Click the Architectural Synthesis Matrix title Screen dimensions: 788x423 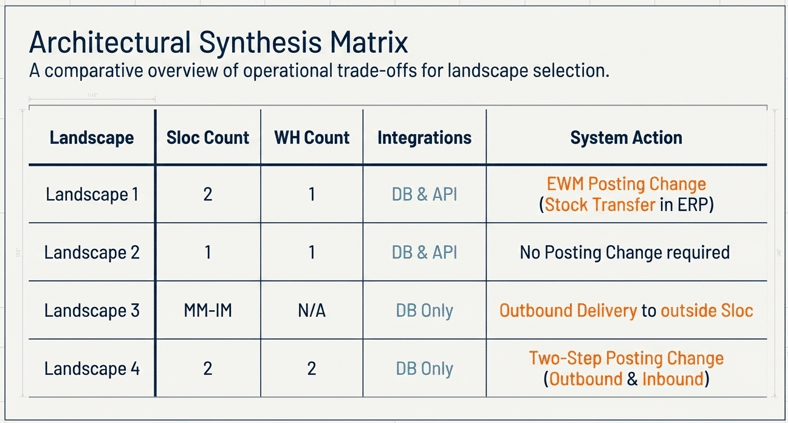[218, 42]
